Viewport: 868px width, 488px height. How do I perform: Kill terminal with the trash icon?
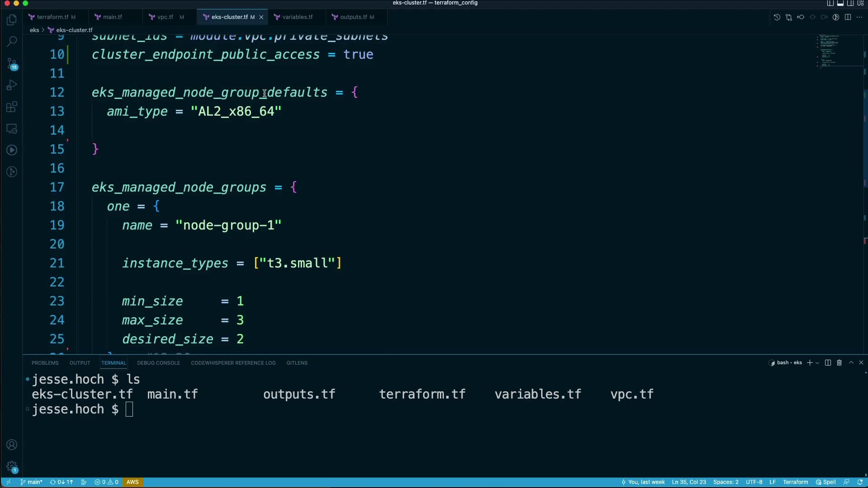[840, 363]
